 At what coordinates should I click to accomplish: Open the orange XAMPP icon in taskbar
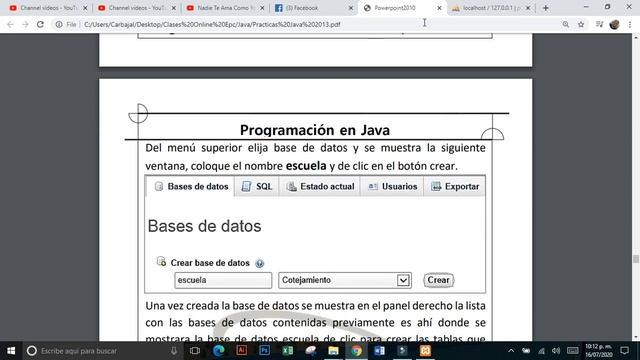click(x=425, y=351)
